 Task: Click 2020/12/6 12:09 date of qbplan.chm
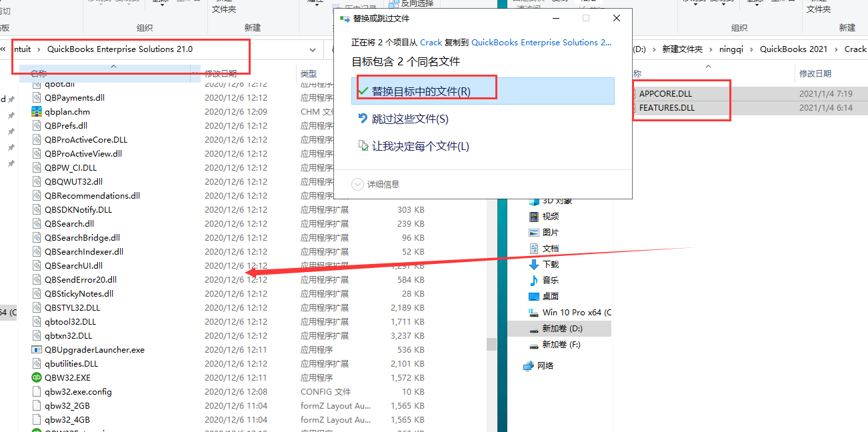point(236,111)
